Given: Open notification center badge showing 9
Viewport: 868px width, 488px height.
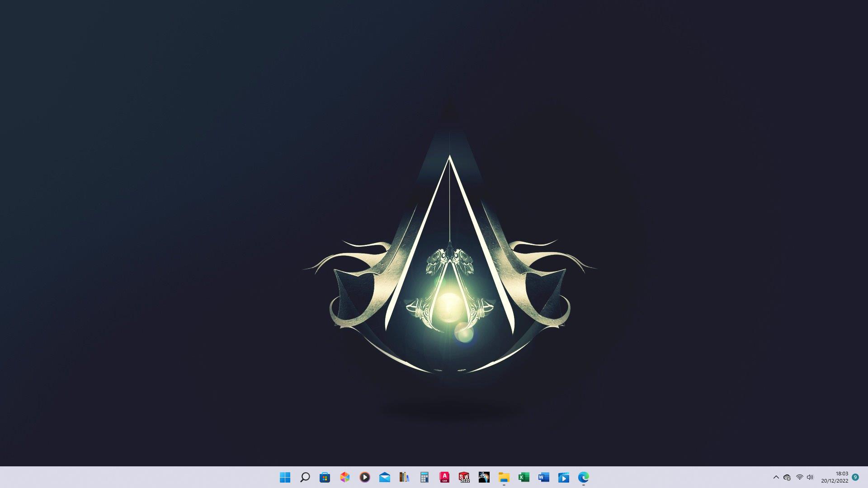Looking at the screenshot, I should click(855, 477).
